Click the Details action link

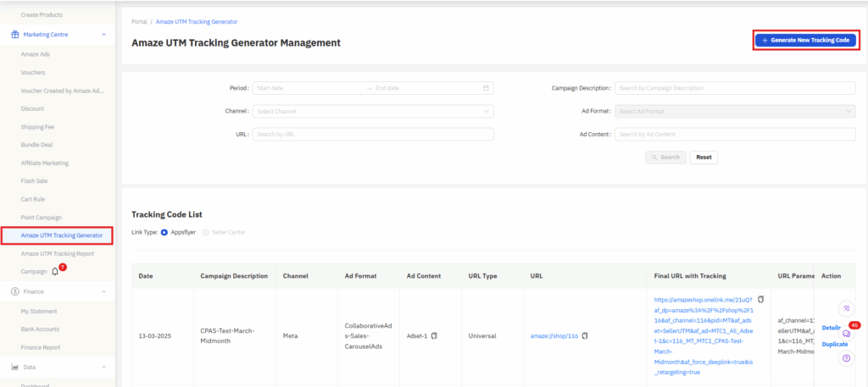(x=832, y=328)
